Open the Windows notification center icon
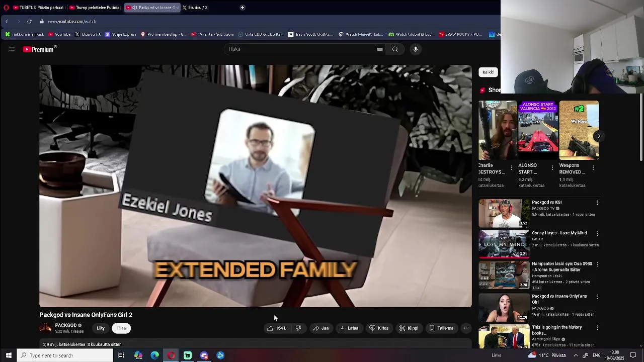Image resolution: width=644 pixels, height=362 pixels. point(633,355)
